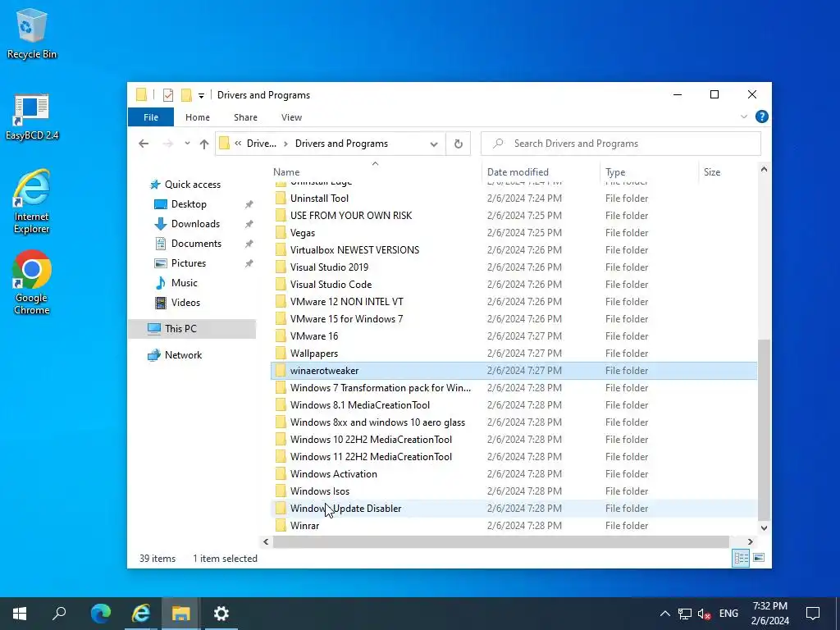This screenshot has height=630, width=840.
Task: Sort by the Date modified column header
Action: [518, 172]
